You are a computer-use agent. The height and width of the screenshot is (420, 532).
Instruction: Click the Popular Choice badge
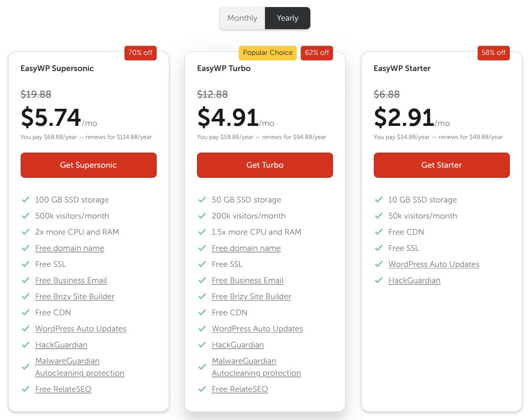(268, 53)
